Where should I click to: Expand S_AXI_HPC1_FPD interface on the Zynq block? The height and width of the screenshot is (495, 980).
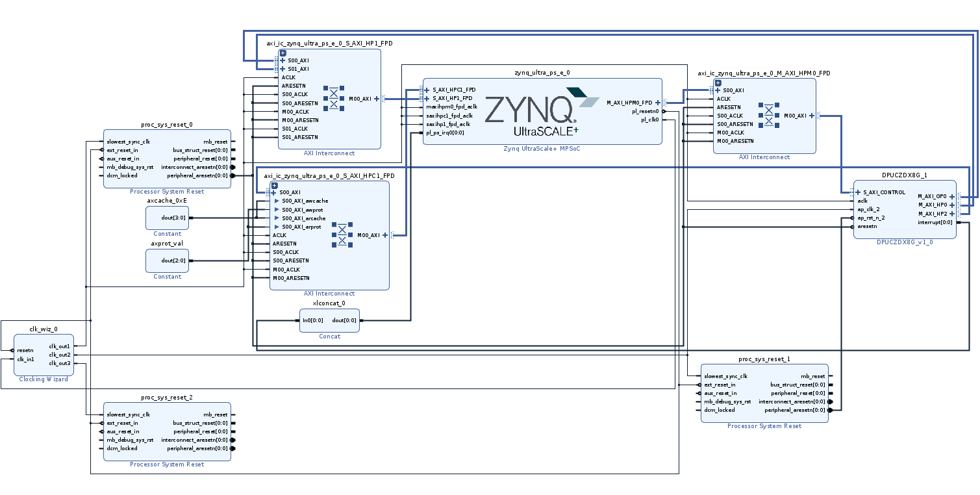pyautogui.click(x=427, y=90)
